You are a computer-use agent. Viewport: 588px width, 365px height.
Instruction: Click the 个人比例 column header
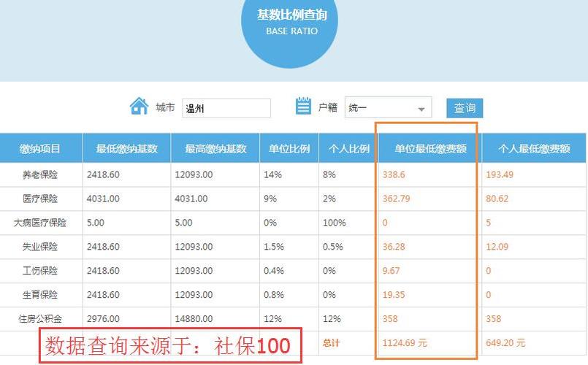click(x=348, y=148)
